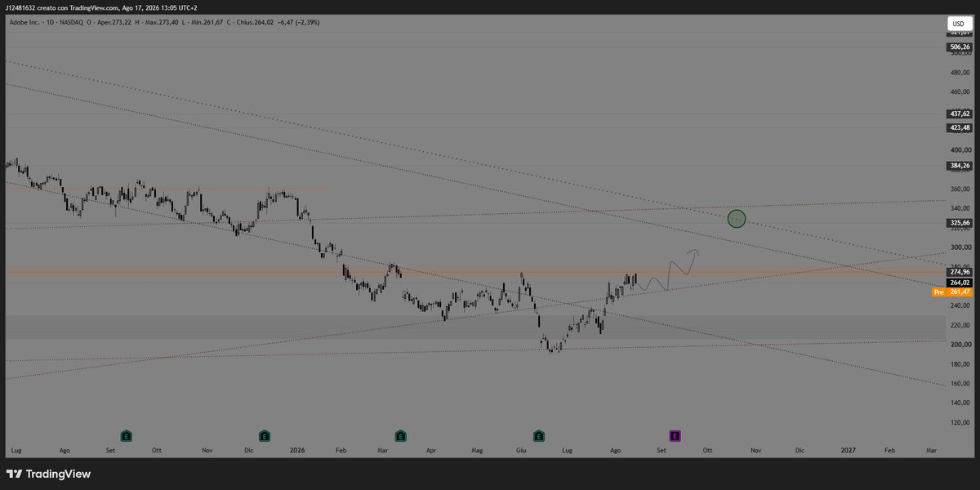Click the purple upcoming earnings marker
The height and width of the screenshot is (490, 980).
675,436
